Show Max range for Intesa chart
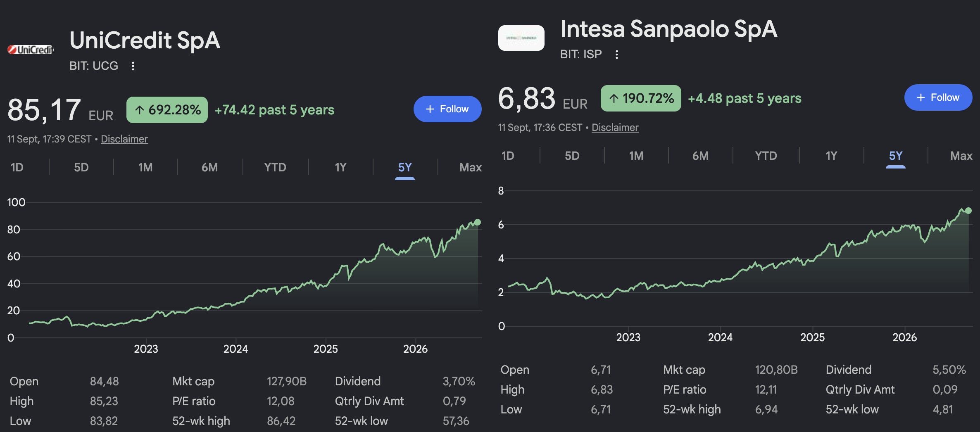 click(x=961, y=156)
